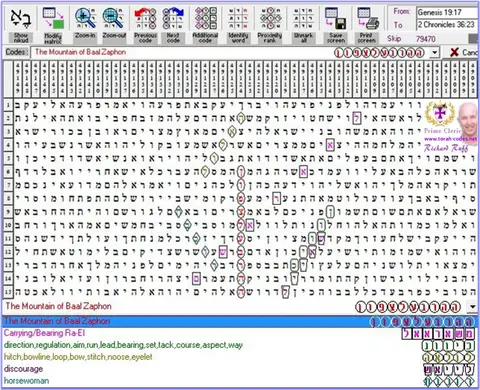Go to the Previous code
Screen dimensions: 480x390
[x=145, y=18]
